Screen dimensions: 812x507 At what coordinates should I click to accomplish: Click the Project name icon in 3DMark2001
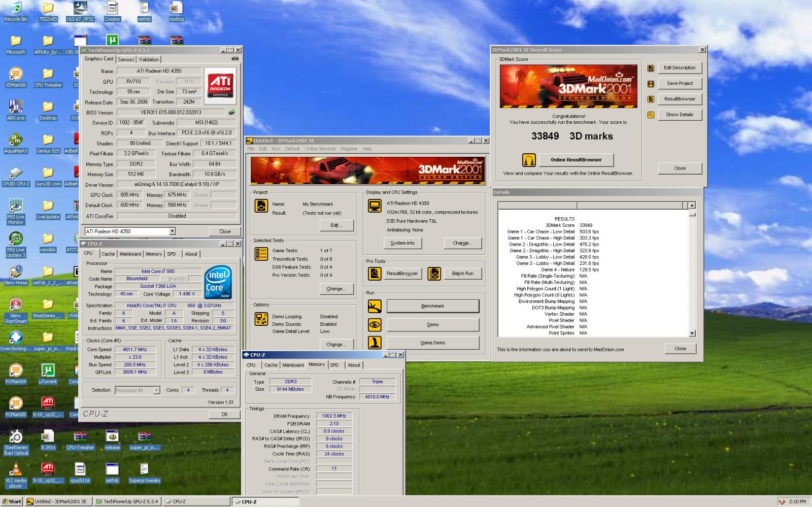coord(261,206)
